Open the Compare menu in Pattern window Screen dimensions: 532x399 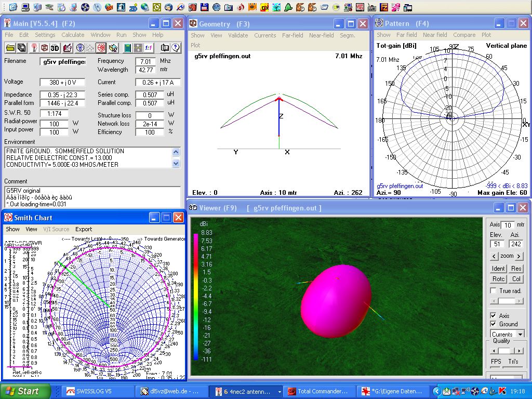[464, 35]
